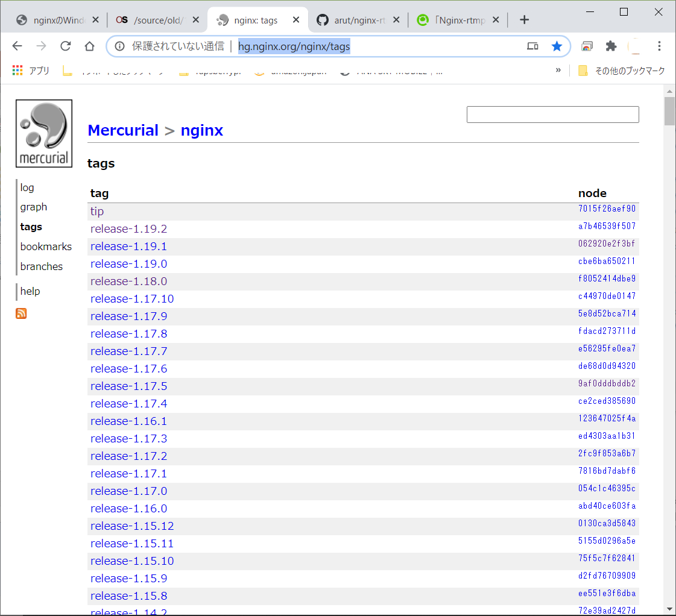Open the release-1.19.2 tag

128,228
